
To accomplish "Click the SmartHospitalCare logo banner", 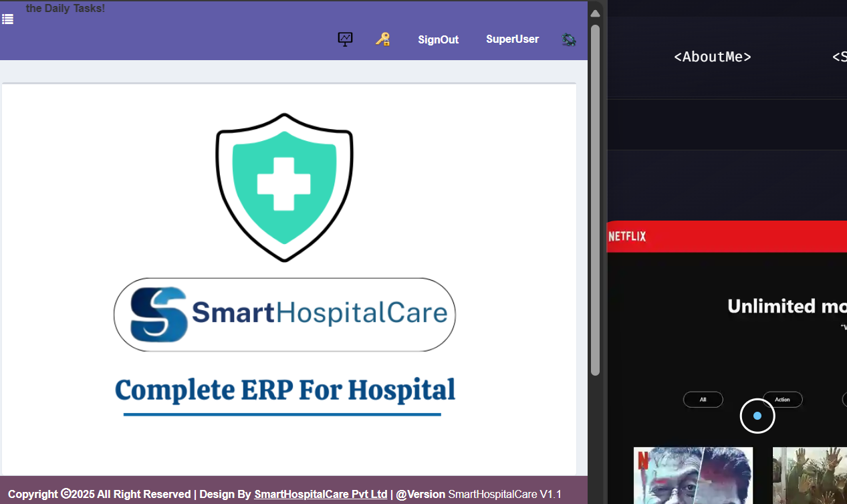I will pos(285,314).
